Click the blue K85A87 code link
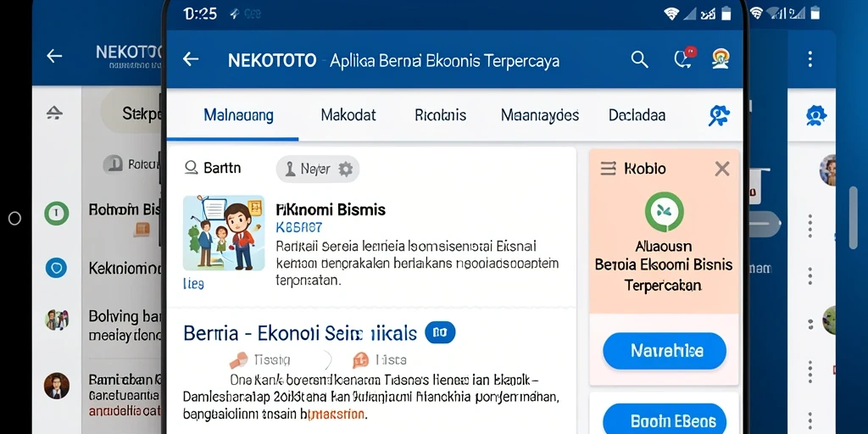Image resolution: width=868 pixels, height=434 pixels. [299, 227]
